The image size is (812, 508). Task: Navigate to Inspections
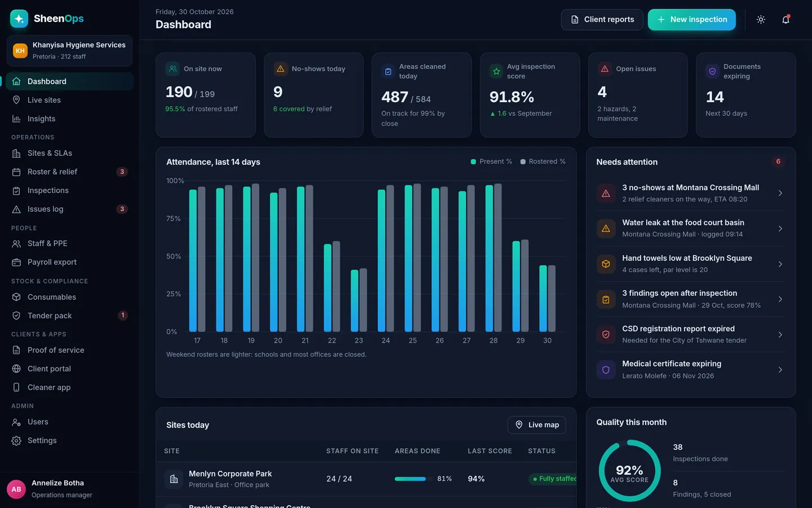point(69,190)
